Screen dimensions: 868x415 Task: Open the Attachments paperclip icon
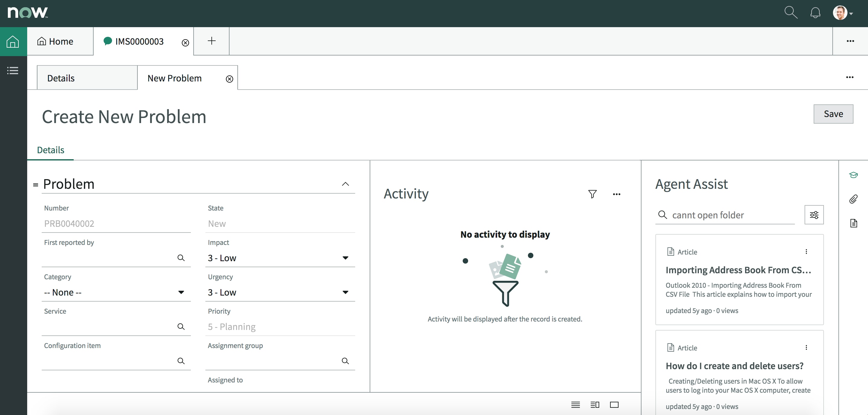(854, 199)
